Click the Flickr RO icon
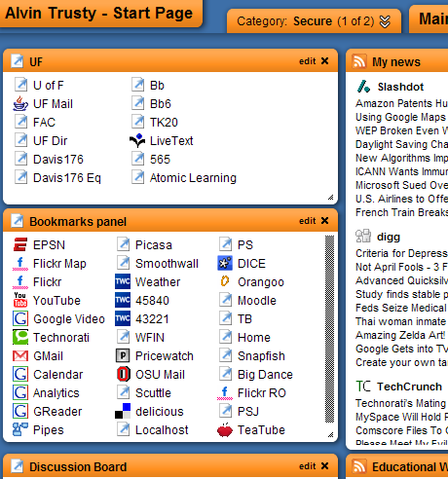The height and width of the screenshot is (479, 448). click(225, 392)
